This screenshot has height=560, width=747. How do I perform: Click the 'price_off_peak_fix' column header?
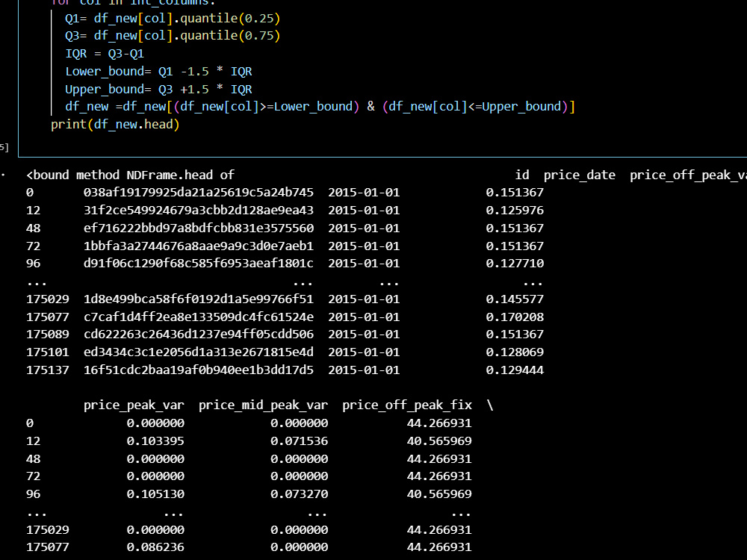click(x=407, y=405)
